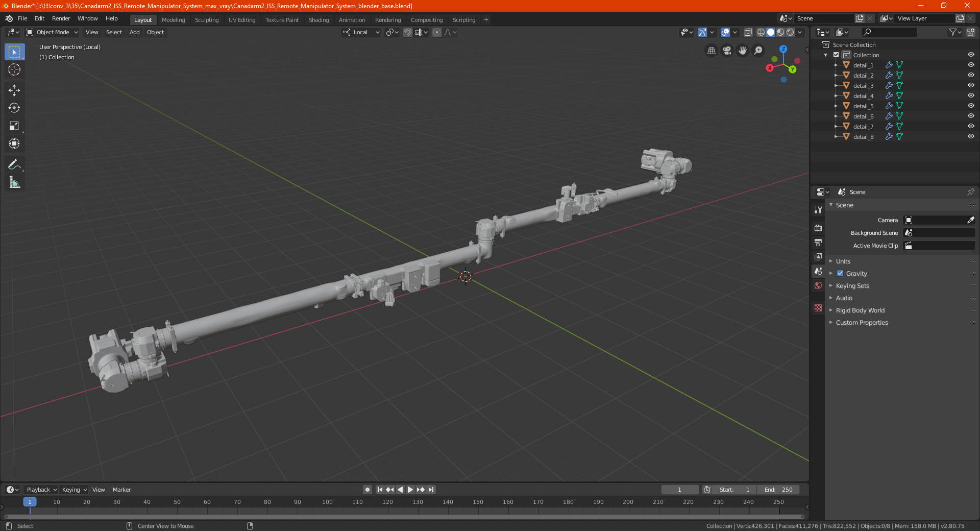Image resolution: width=980 pixels, height=531 pixels.
Task: Switch to rendered viewport shading
Action: tap(790, 32)
